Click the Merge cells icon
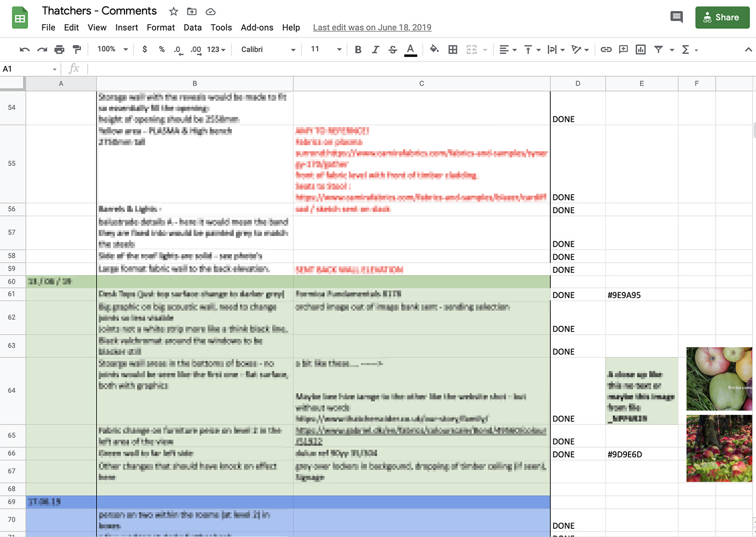This screenshot has width=756, height=537. [x=471, y=49]
